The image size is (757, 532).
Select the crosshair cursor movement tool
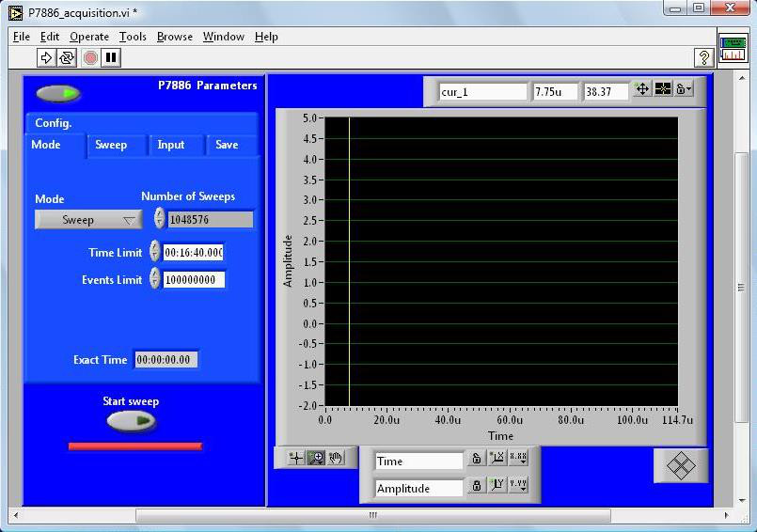point(295,458)
